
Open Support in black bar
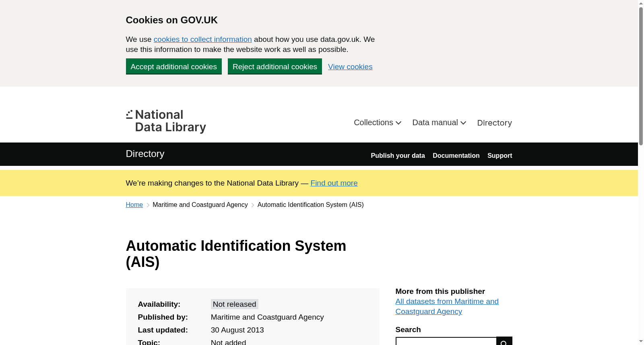[x=500, y=155]
